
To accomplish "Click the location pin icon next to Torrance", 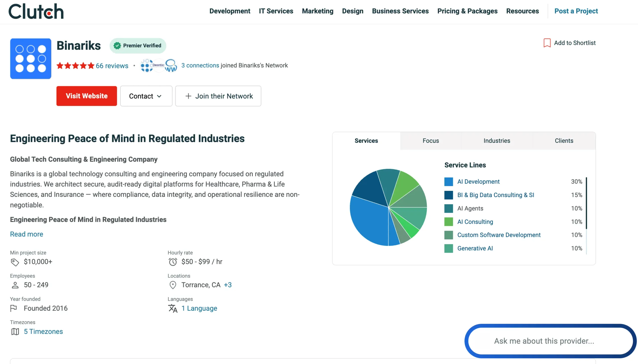I will click(172, 285).
